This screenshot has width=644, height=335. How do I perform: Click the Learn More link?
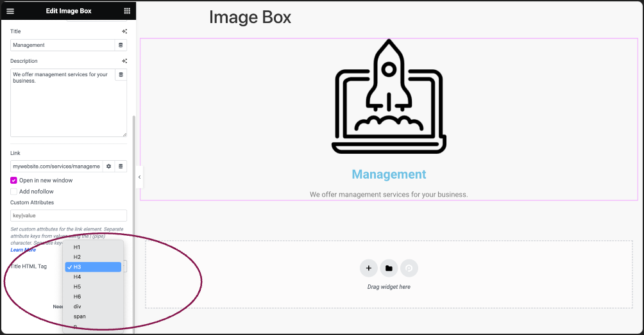click(x=23, y=250)
